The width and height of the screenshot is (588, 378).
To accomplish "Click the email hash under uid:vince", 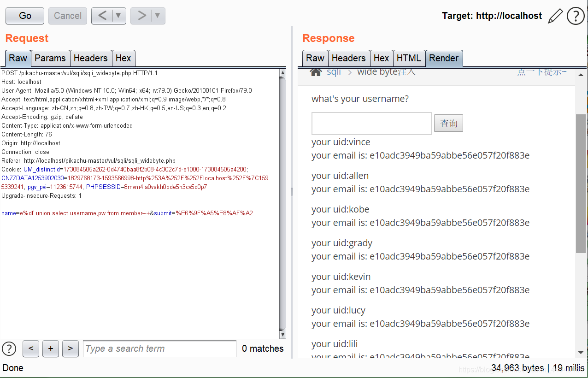I will [449, 155].
